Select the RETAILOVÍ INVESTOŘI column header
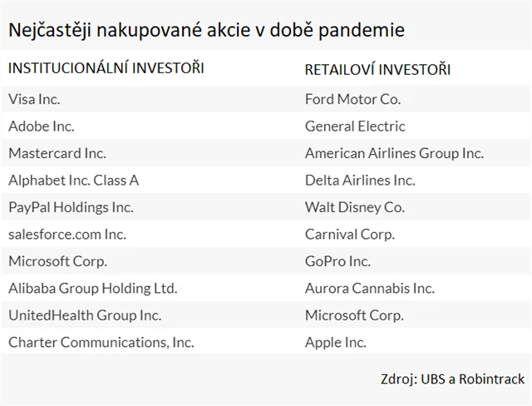Viewport: 532px width, 406px height. pos(377,69)
